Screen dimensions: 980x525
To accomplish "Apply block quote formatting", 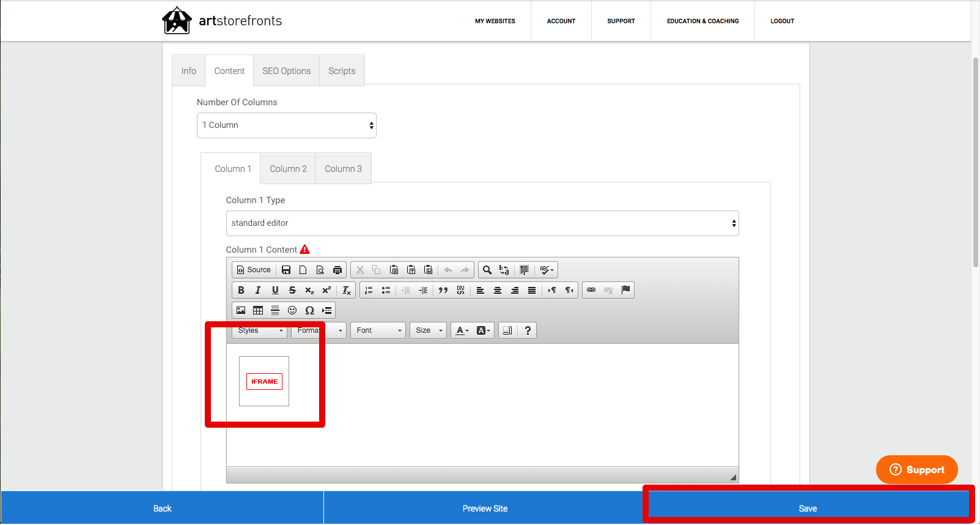I will 443,290.
